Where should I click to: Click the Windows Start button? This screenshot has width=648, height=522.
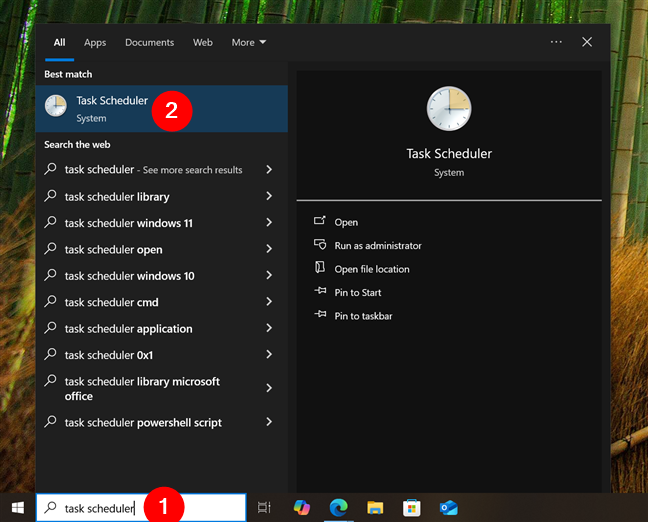point(17,508)
